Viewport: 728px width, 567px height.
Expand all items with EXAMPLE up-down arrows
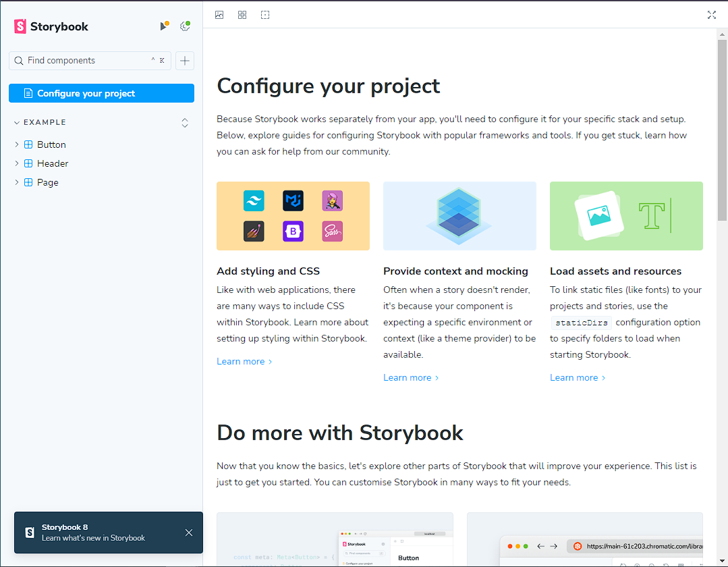coord(185,123)
